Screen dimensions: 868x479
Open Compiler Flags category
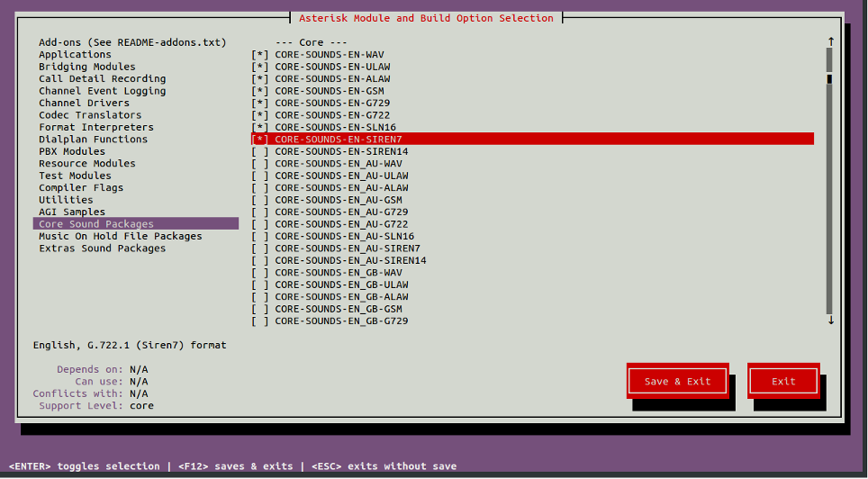click(81, 188)
